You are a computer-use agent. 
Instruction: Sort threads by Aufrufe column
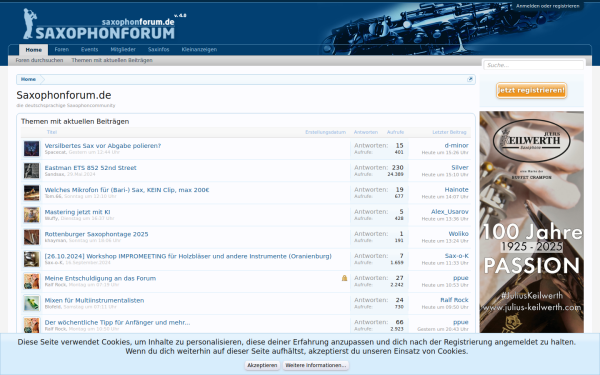pyautogui.click(x=395, y=132)
